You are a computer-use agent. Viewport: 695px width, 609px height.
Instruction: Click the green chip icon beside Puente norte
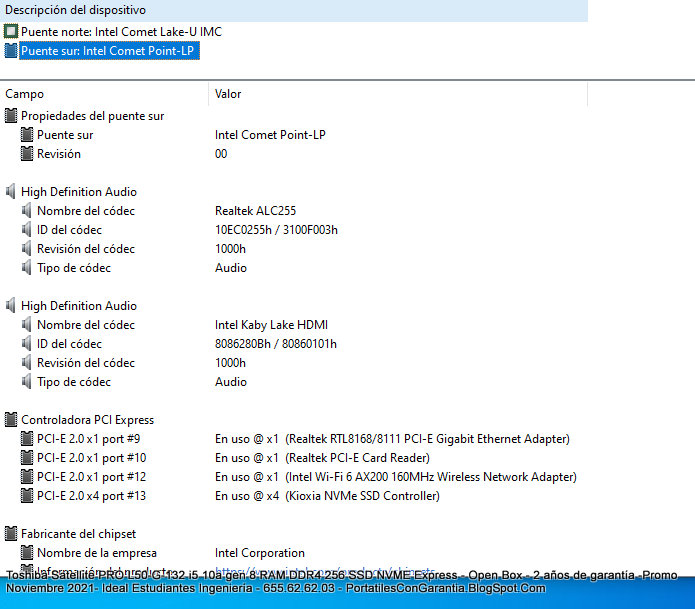coord(11,32)
